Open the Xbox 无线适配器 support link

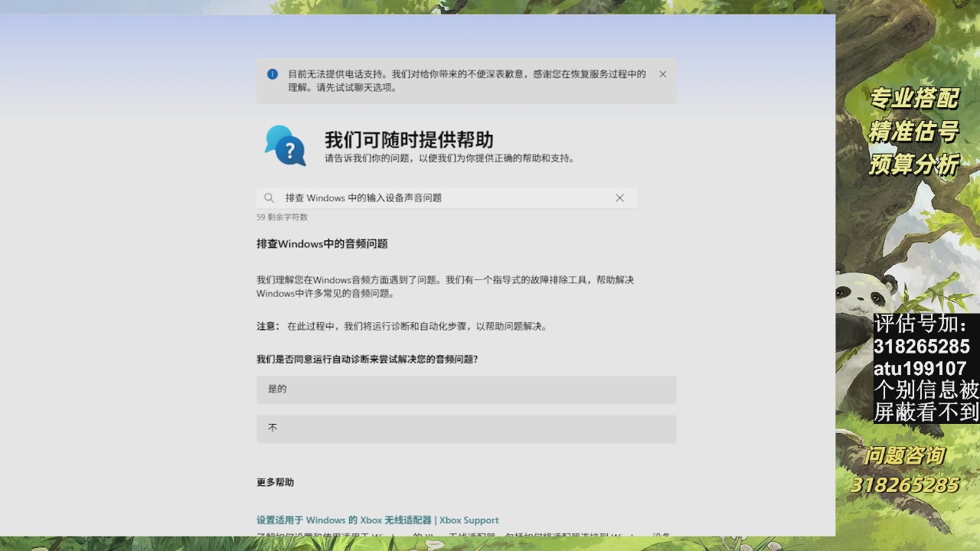pyautogui.click(x=377, y=520)
